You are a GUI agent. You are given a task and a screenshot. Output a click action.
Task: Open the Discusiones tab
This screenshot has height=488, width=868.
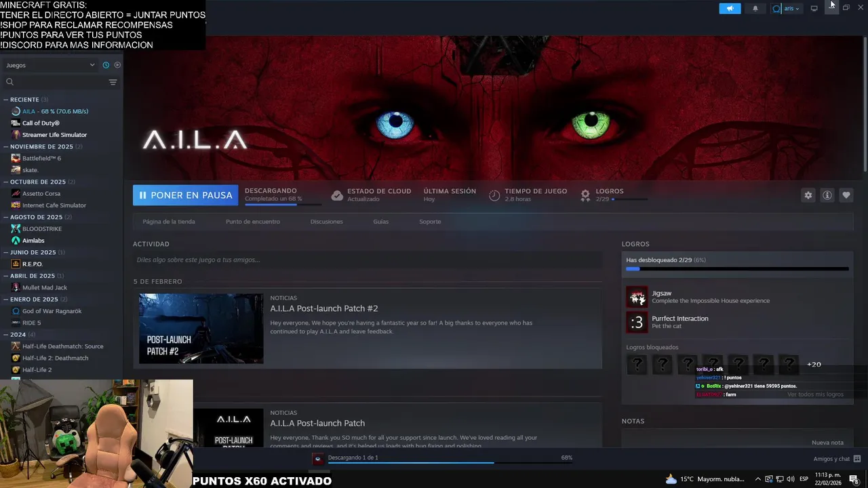click(326, 222)
